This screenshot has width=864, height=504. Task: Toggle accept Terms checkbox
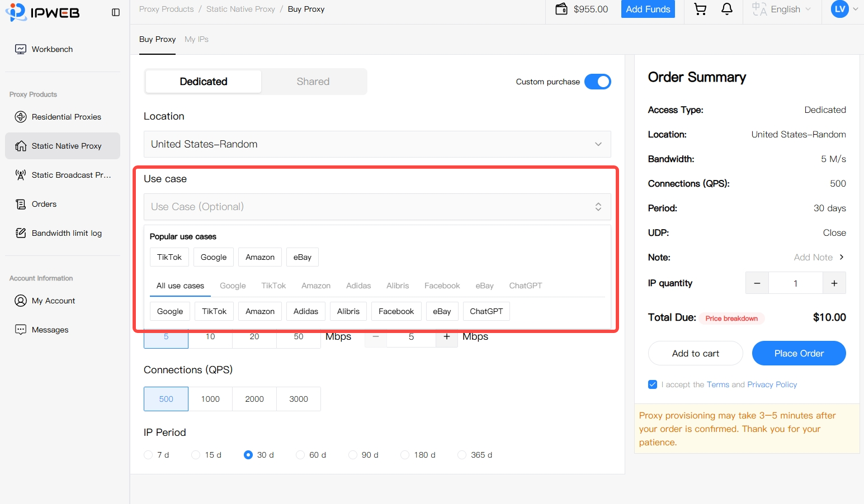(653, 384)
